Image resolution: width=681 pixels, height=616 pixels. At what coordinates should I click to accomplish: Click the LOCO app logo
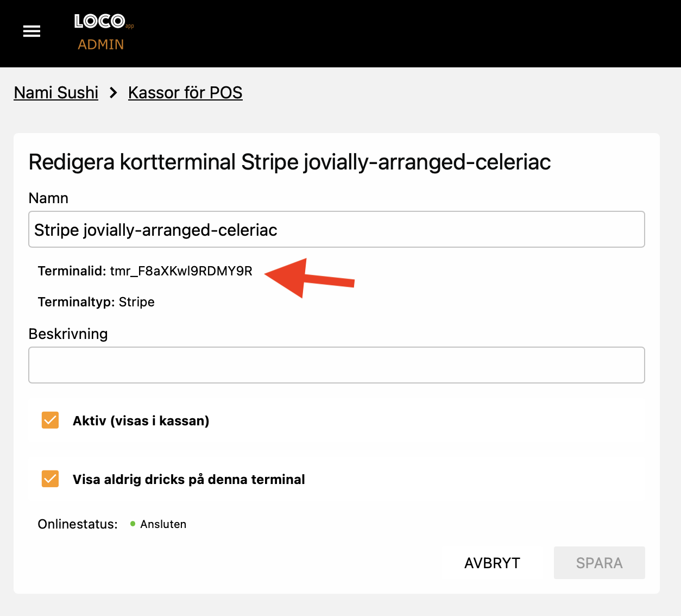pos(101,22)
